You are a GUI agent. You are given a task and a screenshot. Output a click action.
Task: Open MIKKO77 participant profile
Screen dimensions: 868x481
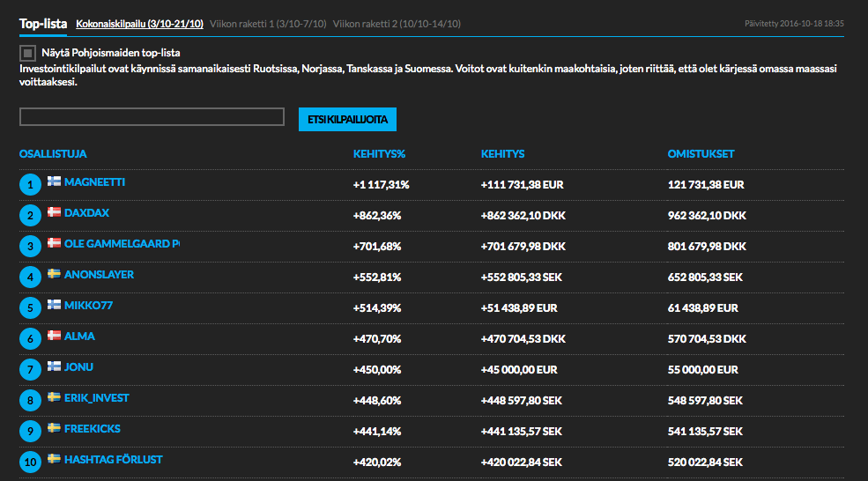click(89, 306)
